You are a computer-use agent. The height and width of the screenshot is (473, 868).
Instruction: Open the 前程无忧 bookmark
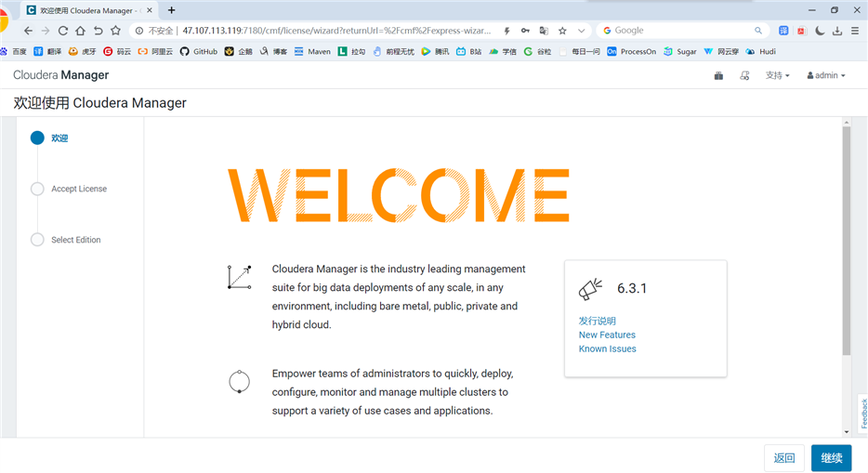(394, 51)
